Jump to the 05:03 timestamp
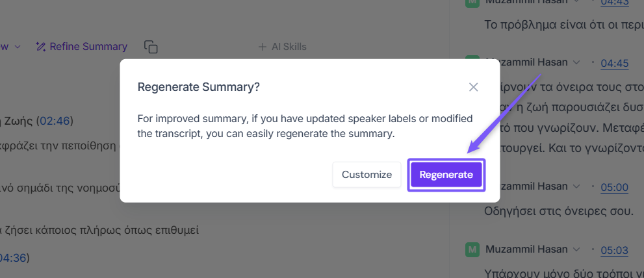This screenshot has height=278, width=644. coord(614,250)
